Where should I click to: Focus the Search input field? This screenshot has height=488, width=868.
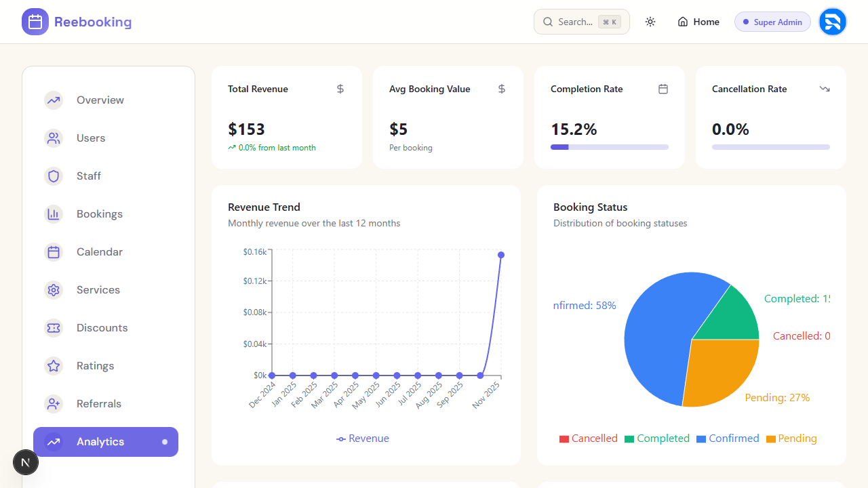coord(575,22)
